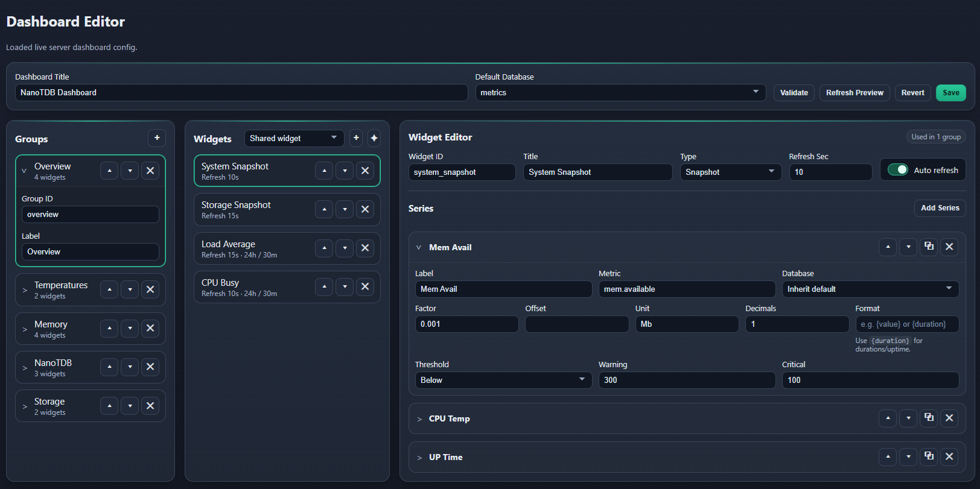
Task: Open the Shared widget dropdown
Action: pos(294,138)
